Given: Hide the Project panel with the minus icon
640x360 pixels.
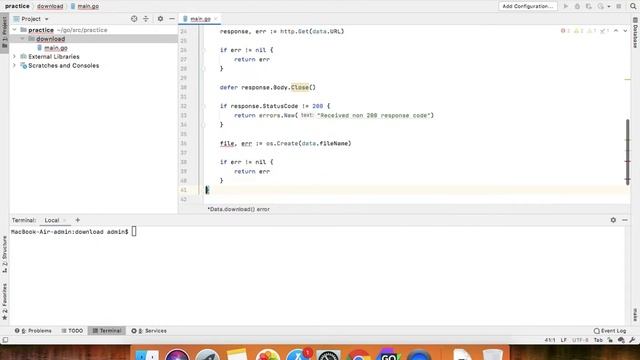Looking at the screenshot, I should [172, 19].
